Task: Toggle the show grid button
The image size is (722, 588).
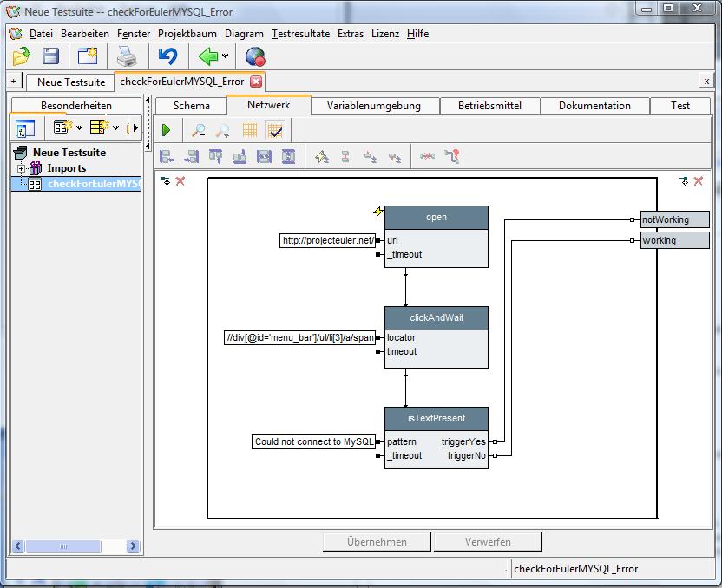Action: coord(249,130)
